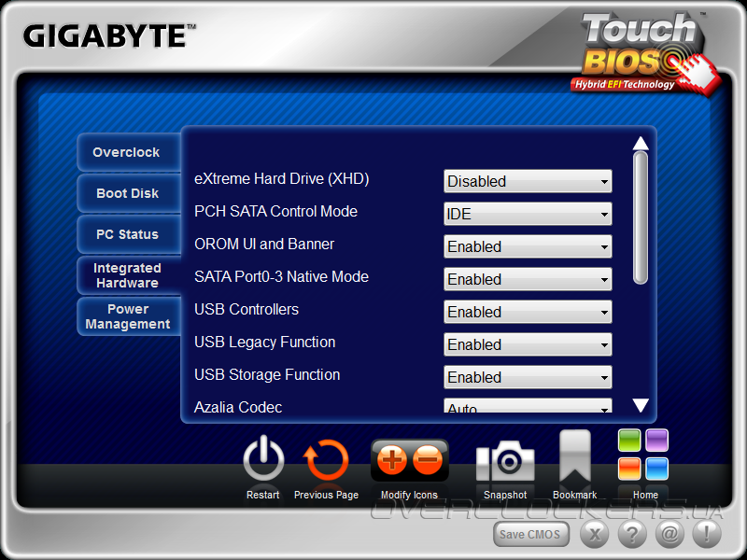Switch to the Overclock tab
This screenshot has height=560, width=747.
click(129, 152)
